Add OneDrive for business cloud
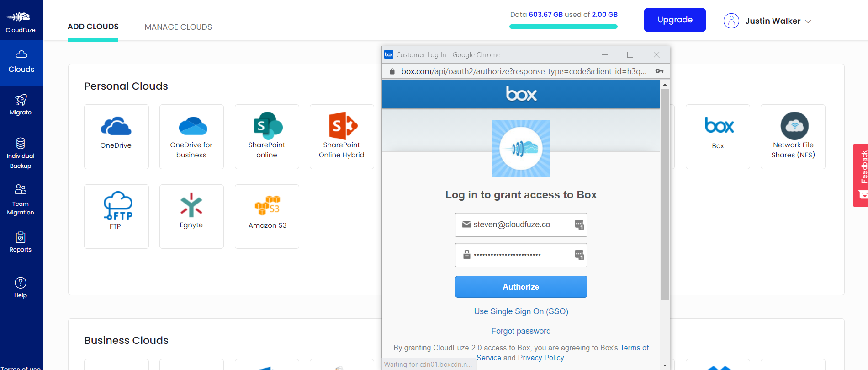Screen dimensions: 868x370 coord(191,137)
